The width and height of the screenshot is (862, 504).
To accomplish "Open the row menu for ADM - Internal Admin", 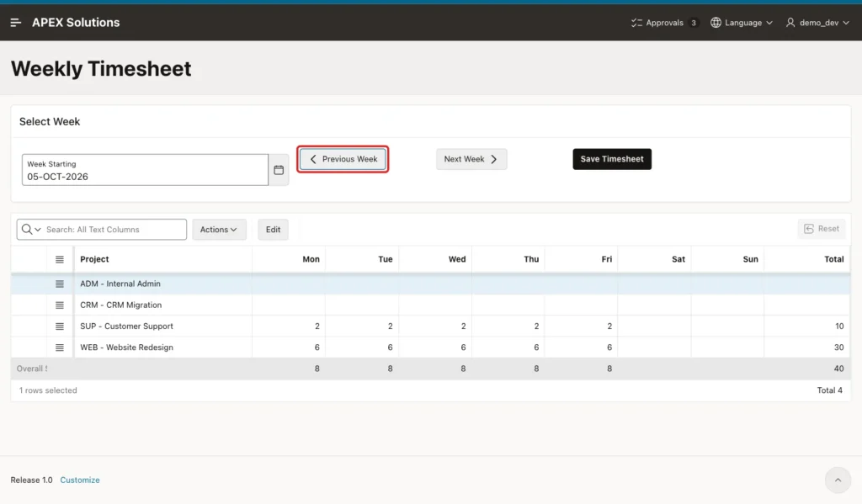I will tap(60, 284).
